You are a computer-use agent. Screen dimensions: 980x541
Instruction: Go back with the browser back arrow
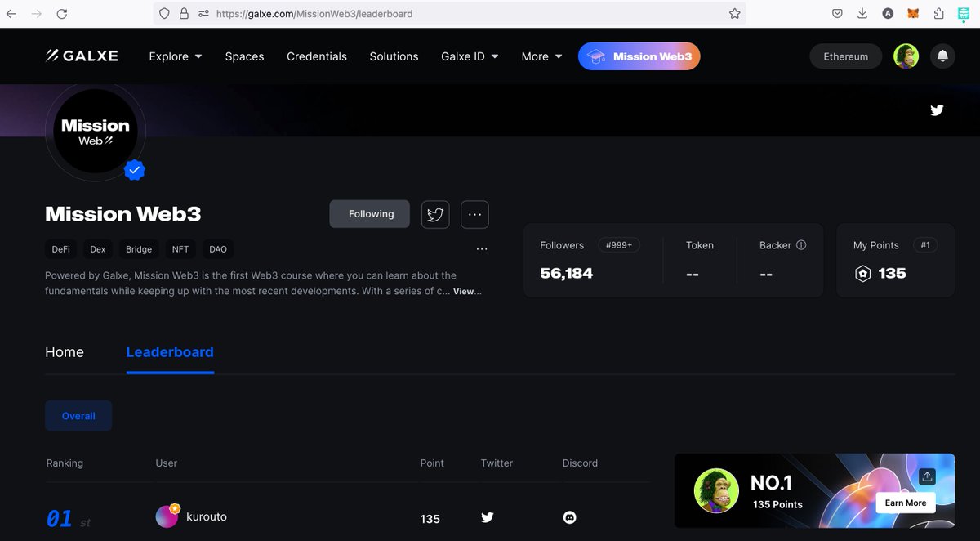coord(11,14)
